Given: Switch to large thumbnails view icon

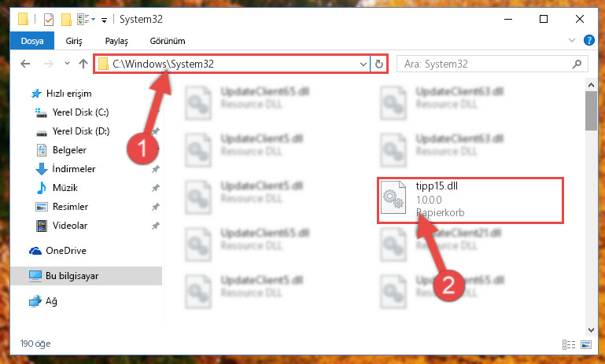Looking at the screenshot, I should coord(586,344).
